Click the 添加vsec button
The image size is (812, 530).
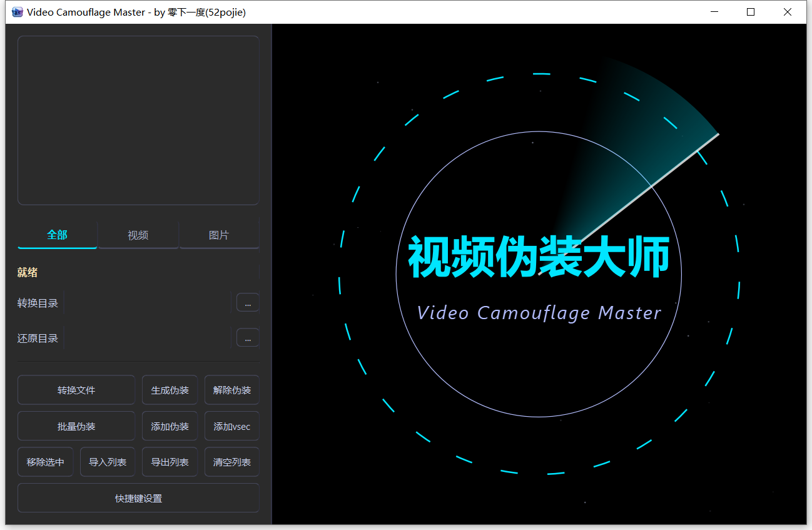(x=231, y=426)
